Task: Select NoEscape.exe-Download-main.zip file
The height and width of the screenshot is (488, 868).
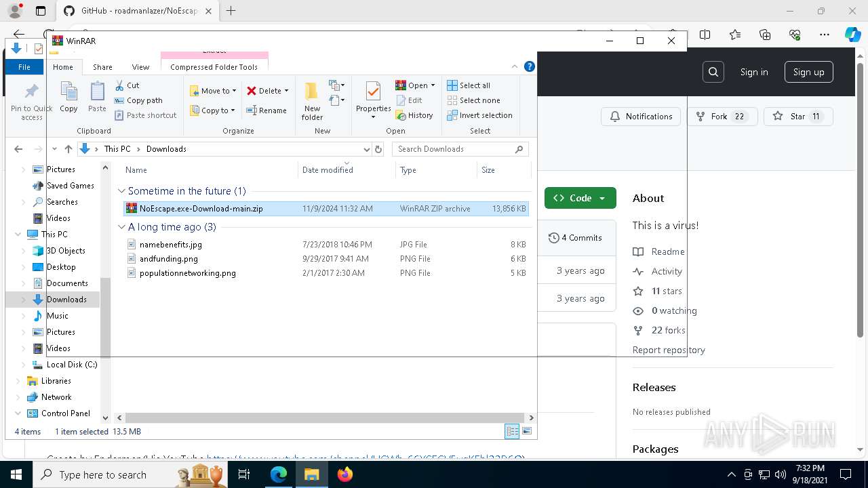Action: (x=325, y=209)
